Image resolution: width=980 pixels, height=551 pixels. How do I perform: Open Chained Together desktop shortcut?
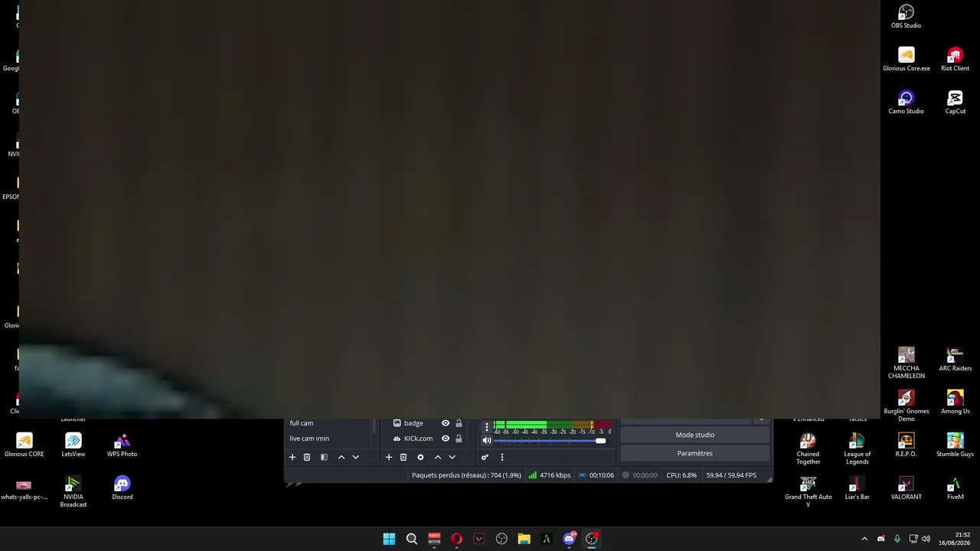point(808,448)
